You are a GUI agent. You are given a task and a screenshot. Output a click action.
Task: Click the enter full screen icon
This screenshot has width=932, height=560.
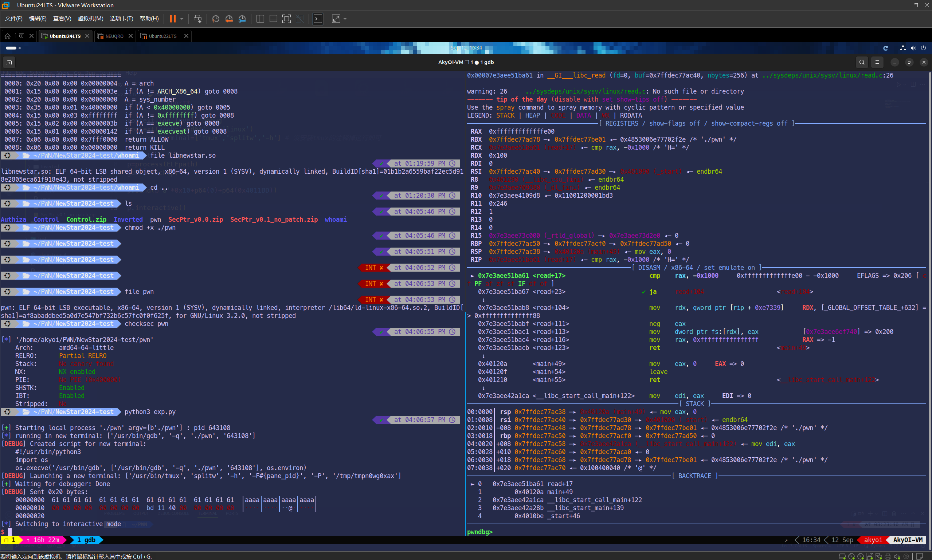[x=286, y=19]
